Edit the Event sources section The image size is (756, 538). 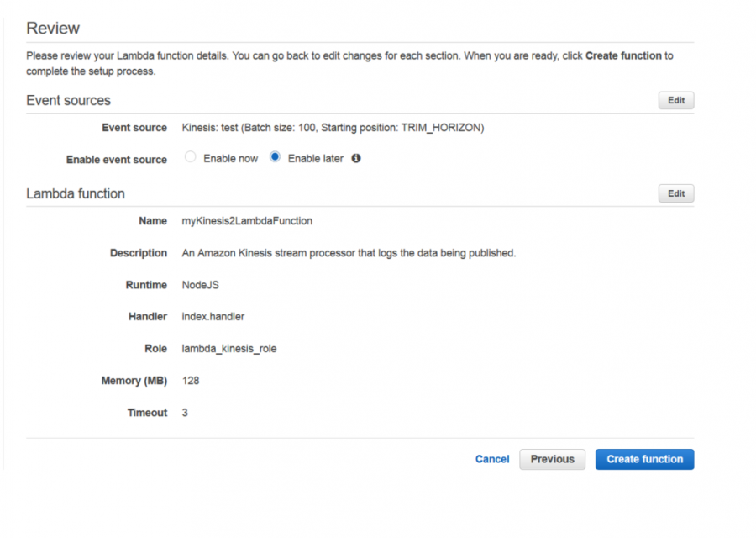coord(676,100)
